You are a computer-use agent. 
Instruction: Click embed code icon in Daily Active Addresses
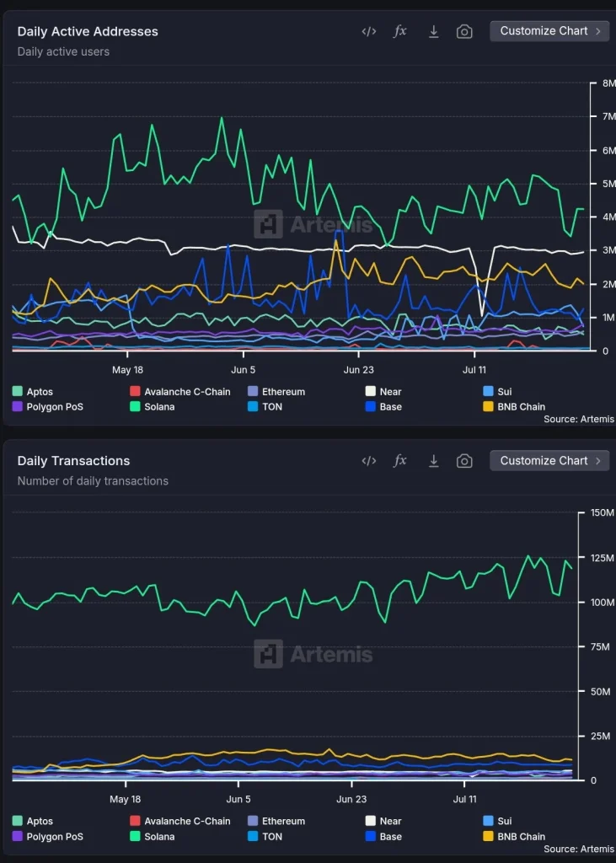click(368, 31)
